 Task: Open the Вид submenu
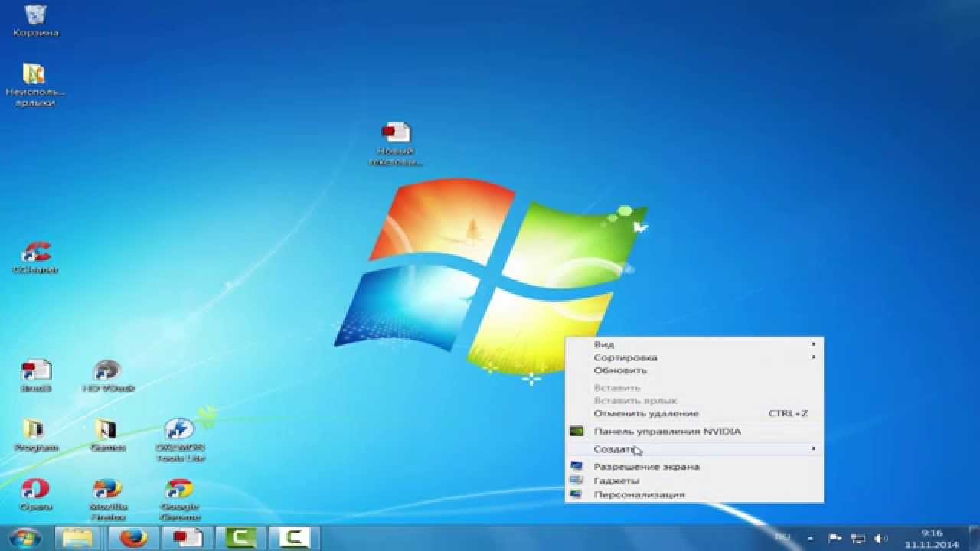pos(694,344)
